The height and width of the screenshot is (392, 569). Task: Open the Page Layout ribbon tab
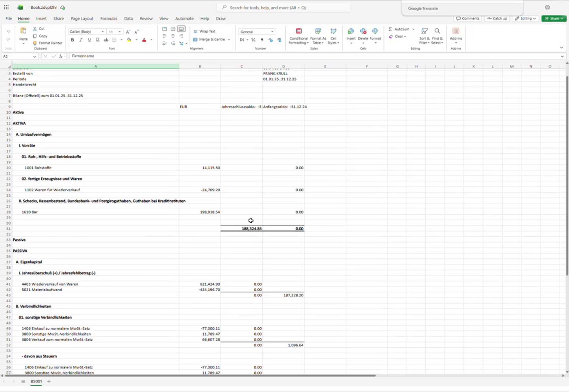pyautogui.click(x=82, y=18)
